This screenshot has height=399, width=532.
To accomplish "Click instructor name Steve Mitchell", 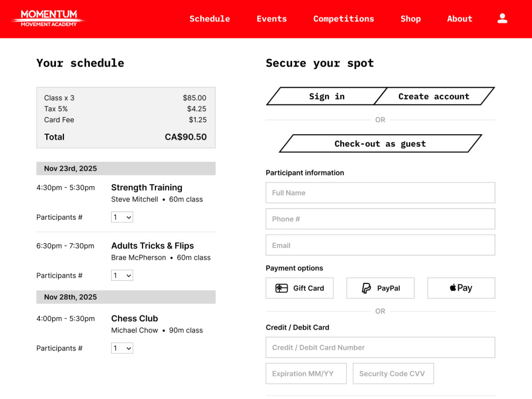I will click(135, 199).
